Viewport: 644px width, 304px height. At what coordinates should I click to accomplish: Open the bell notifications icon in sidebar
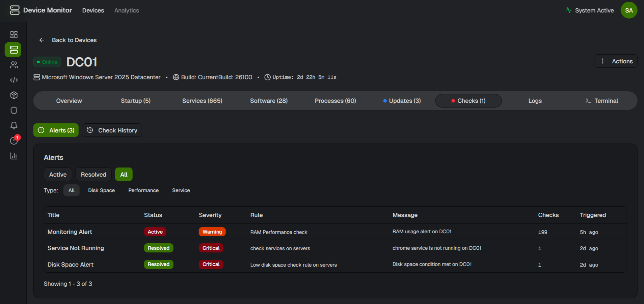tap(14, 126)
